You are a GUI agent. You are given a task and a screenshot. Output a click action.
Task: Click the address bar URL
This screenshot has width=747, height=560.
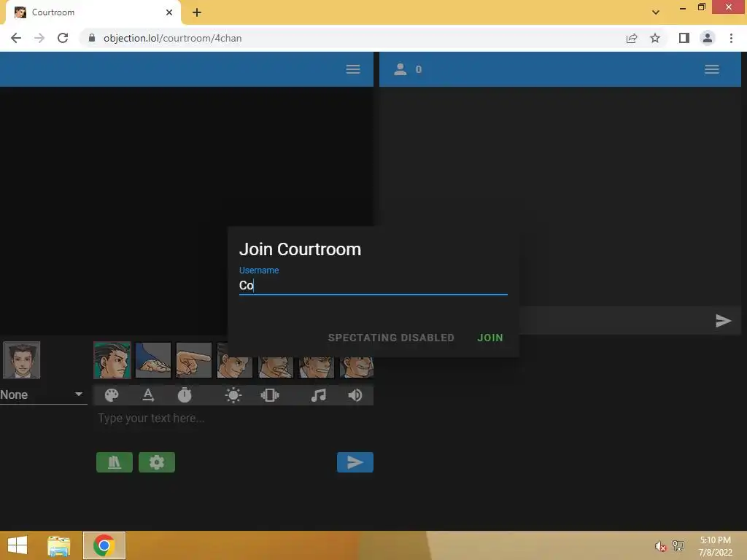click(x=172, y=38)
